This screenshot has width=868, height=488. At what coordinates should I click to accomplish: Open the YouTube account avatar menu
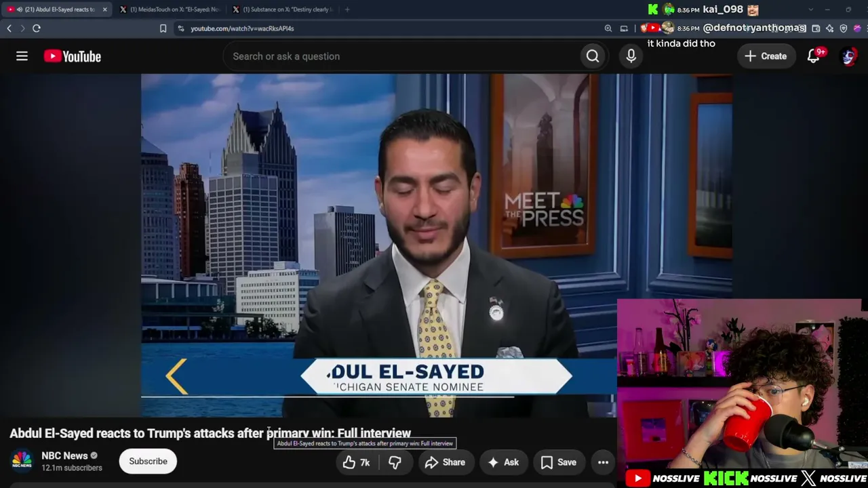click(848, 56)
